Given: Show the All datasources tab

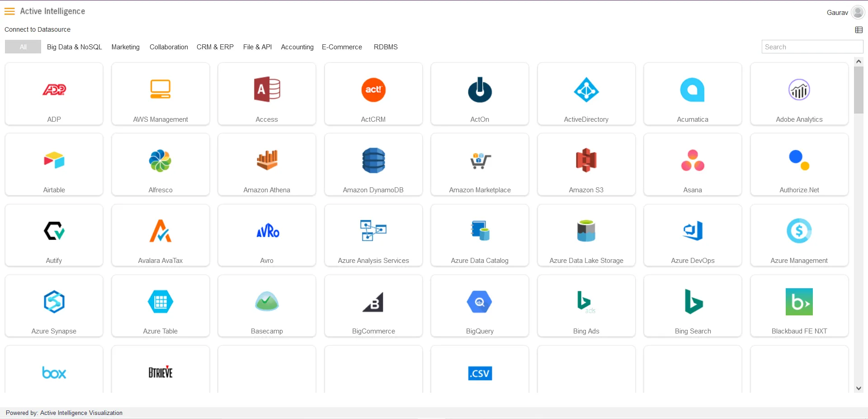Looking at the screenshot, I should [23, 47].
